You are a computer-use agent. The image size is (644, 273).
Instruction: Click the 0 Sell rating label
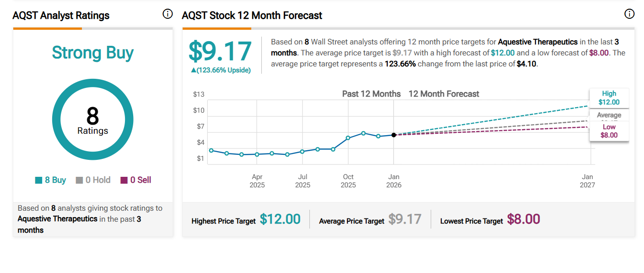pyautogui.click(x=141, y=180)
